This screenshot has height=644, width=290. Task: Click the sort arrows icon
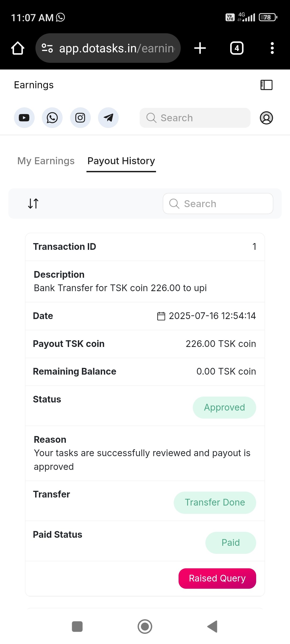(33, 203)
